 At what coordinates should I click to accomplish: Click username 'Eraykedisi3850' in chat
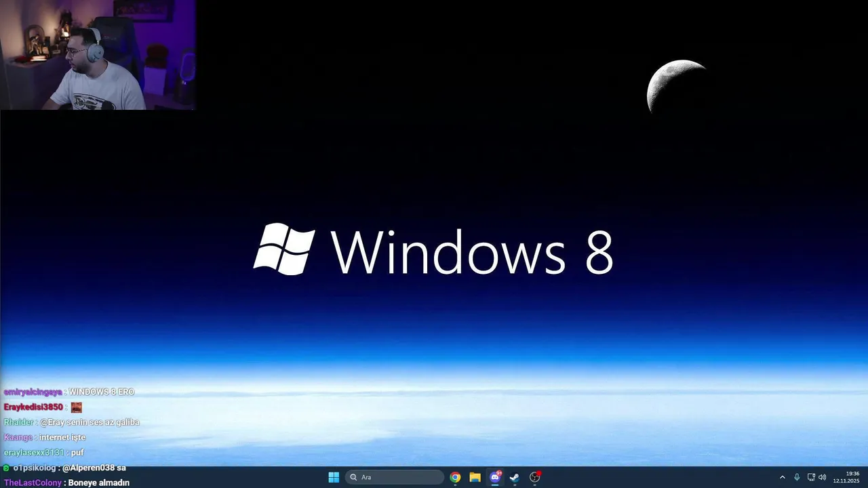click(x=33, y=407)
